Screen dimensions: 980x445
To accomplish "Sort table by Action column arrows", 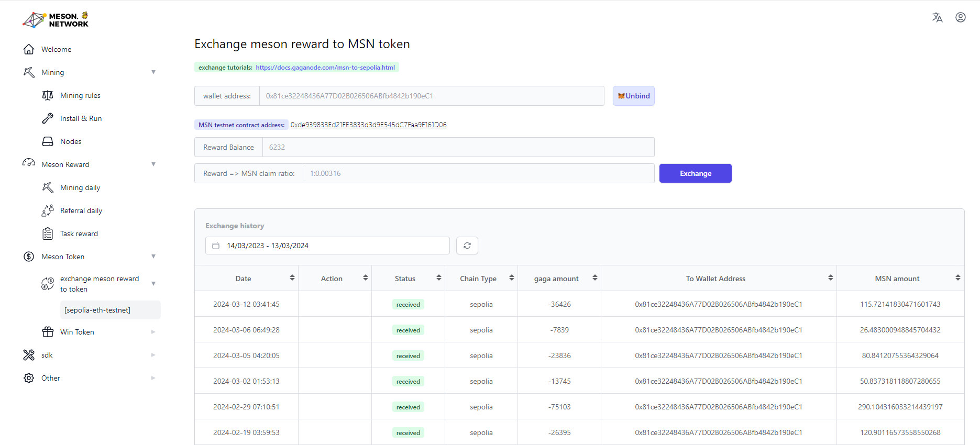I will 366,278.
